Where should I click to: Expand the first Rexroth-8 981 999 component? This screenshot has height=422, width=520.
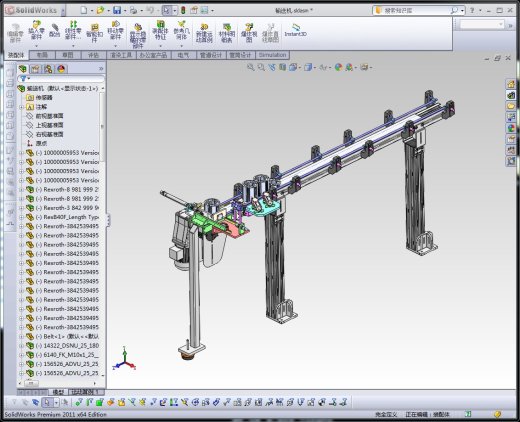point(21,190)
